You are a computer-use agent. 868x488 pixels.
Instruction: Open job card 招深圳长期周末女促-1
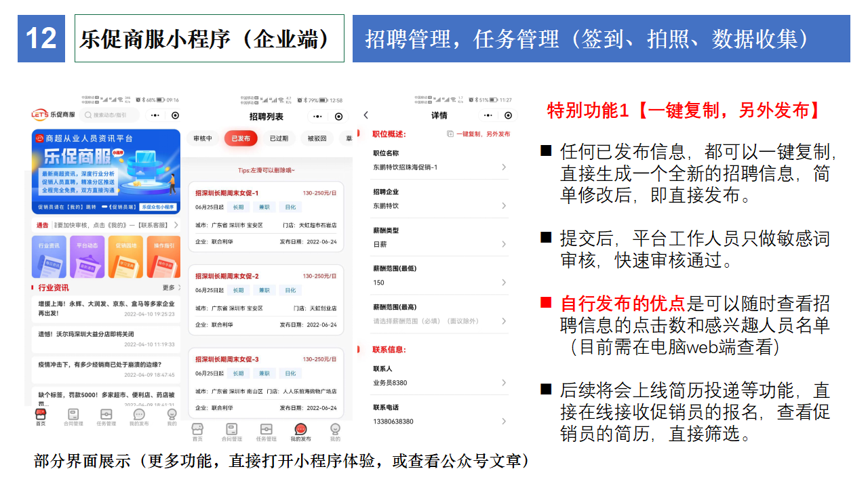pos(266,218)
